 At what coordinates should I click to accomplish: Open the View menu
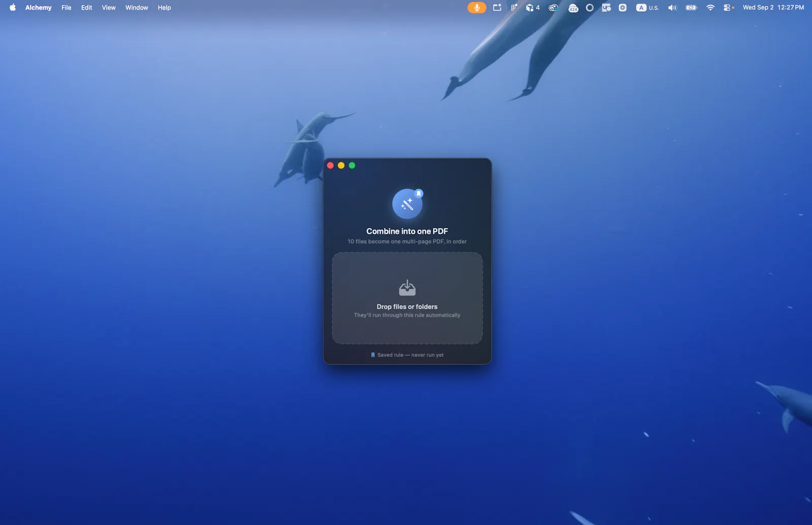[x=109, y=8]
